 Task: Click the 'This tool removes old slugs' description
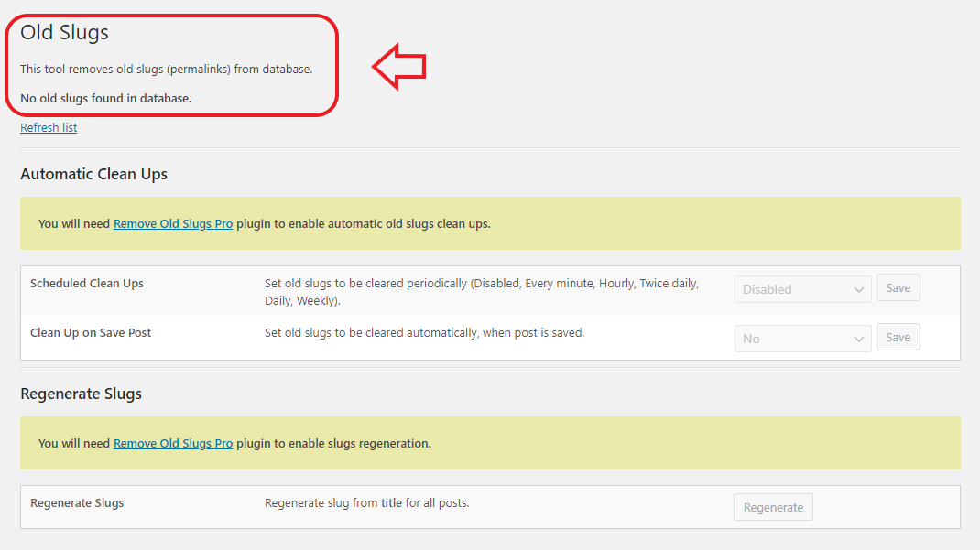tap(166, 70)
